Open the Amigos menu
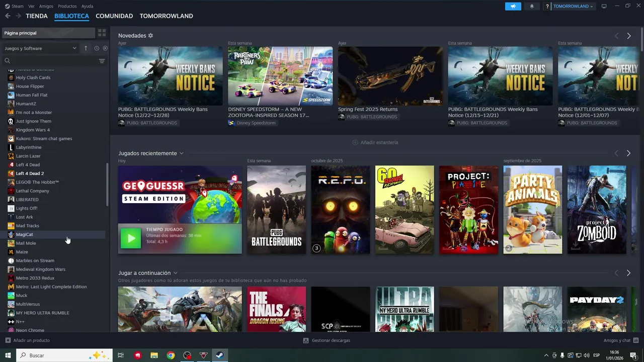 tap(46, 6)
